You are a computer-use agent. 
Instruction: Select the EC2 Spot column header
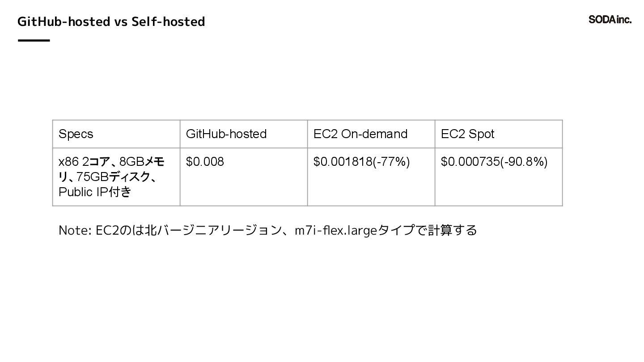coord(499,134)
